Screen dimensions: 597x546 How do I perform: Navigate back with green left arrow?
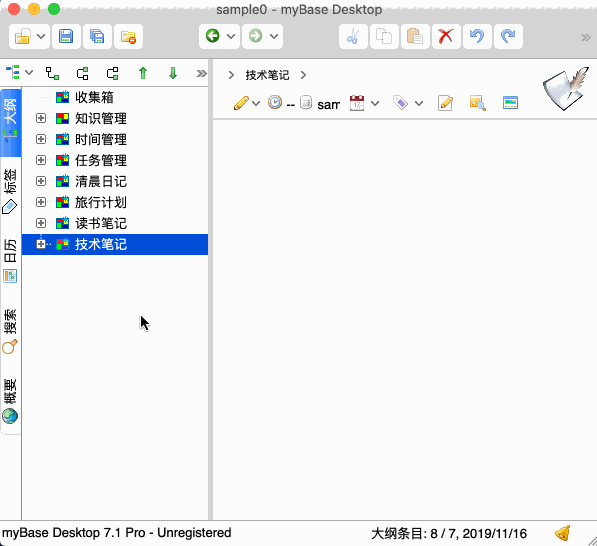coord(212,36)
